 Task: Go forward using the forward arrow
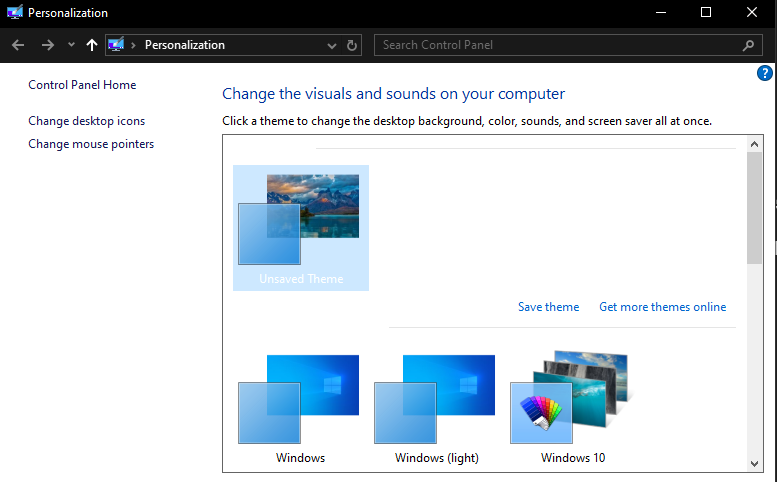[x=48, y=45]
